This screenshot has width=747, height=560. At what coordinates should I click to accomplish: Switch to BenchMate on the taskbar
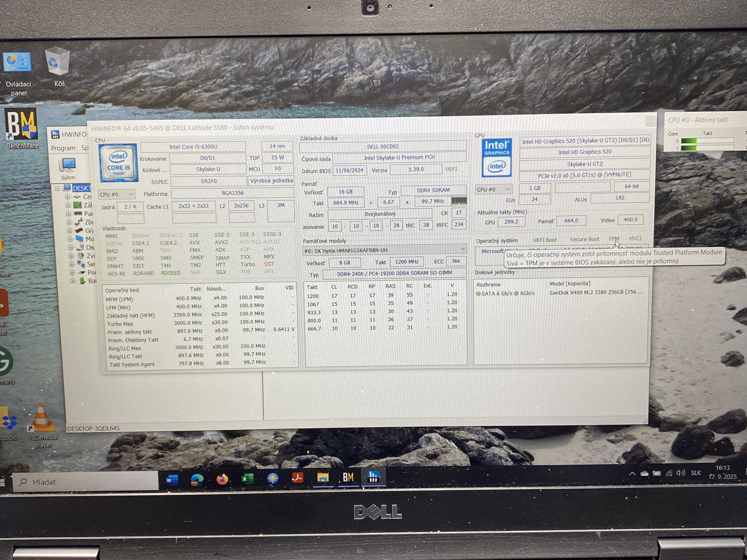coord(348,477)
